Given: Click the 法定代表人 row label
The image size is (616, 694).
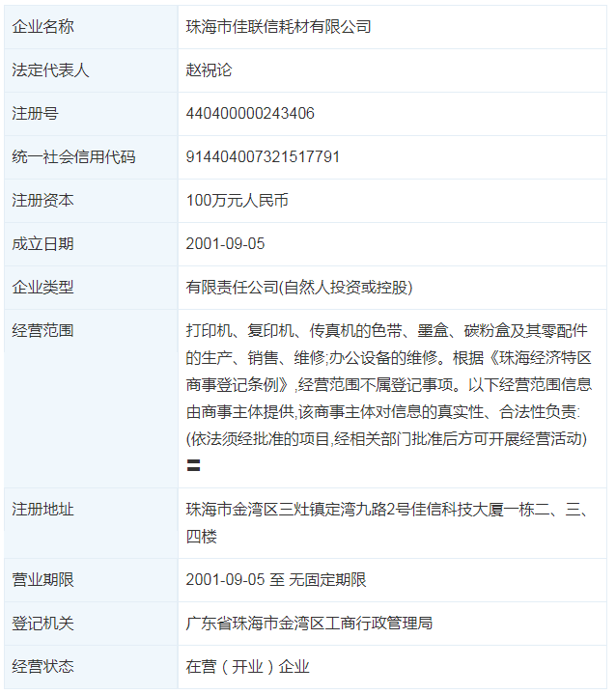Looking at the screenshot, I should 50,70.
